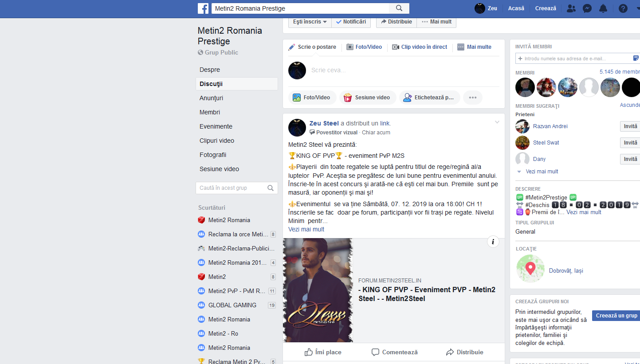Toggle the Notificări checkmark button
Image resolution: width=640 pixels, height=364 pixels.
pyautogui.click(x=351, y=22)
